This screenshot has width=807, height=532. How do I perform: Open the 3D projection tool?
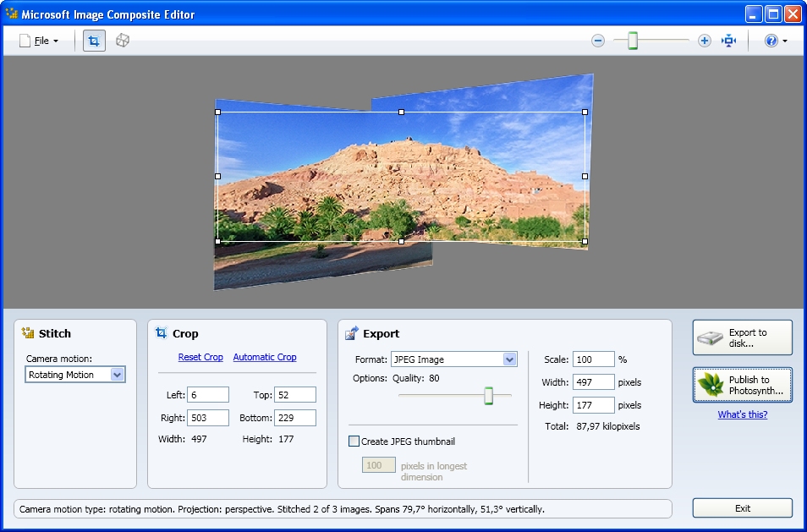pos(122,40)
